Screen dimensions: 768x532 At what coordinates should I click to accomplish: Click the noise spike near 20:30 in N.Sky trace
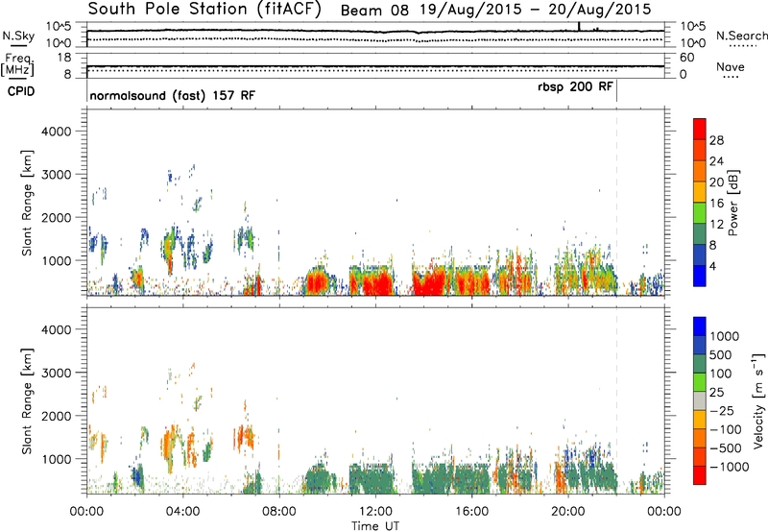[580, 27]
